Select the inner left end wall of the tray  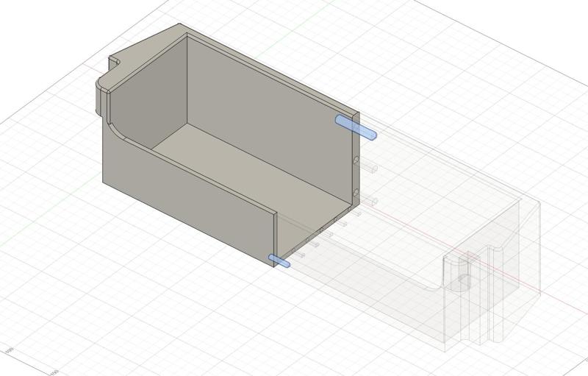point(150,93)
